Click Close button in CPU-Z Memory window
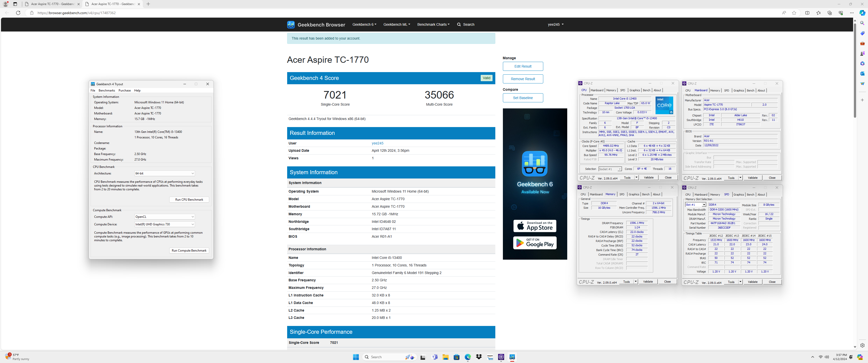The height and width of the screenshot is (363, 868). click(x=667, y=282)
